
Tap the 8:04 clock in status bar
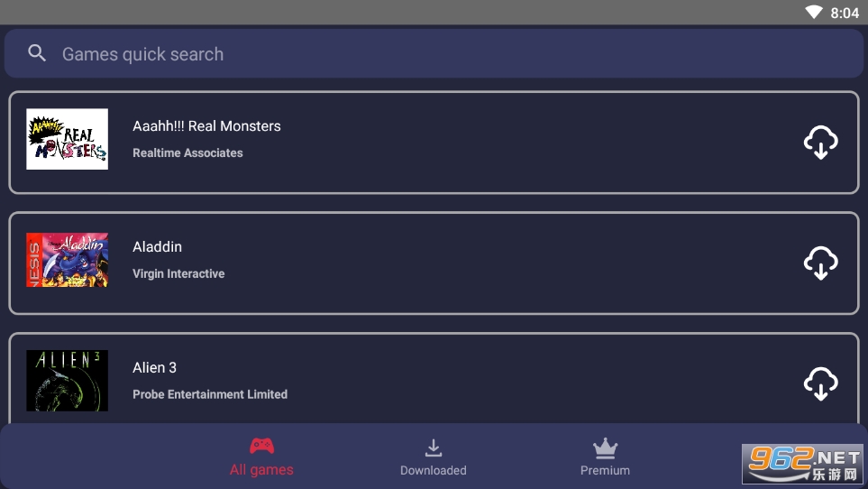845,13
